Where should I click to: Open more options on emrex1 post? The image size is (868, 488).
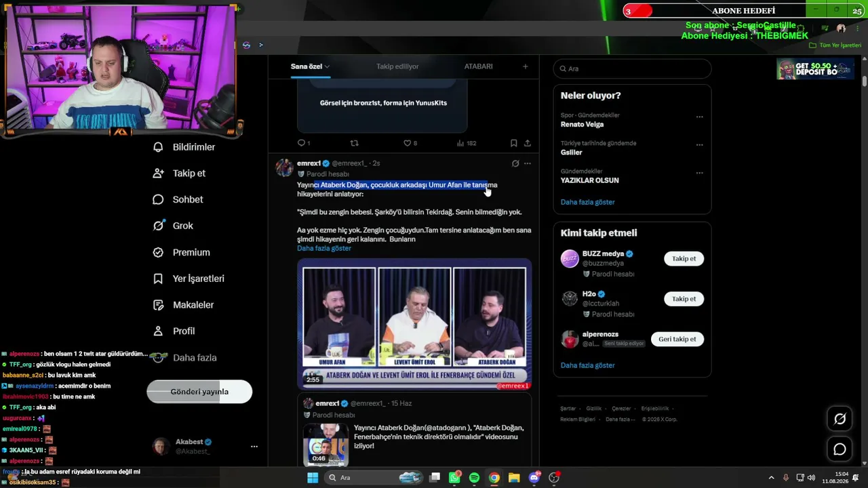coord(528,163)
